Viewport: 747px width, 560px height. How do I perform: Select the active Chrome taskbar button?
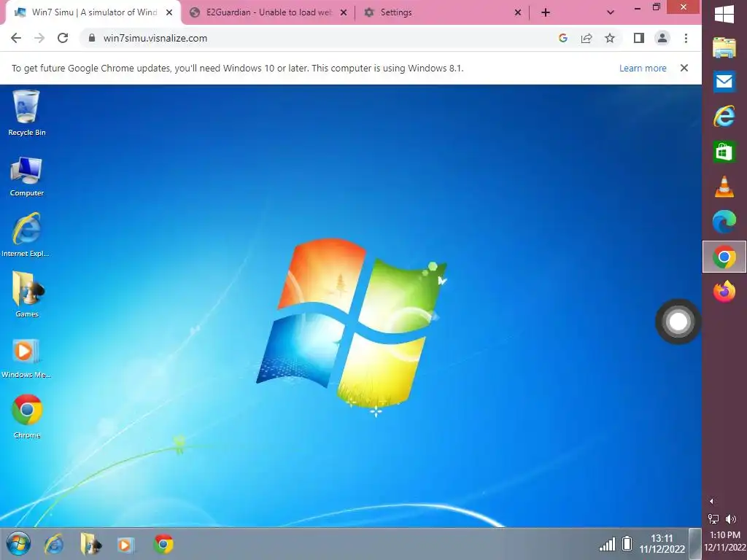tap(724, 257)
